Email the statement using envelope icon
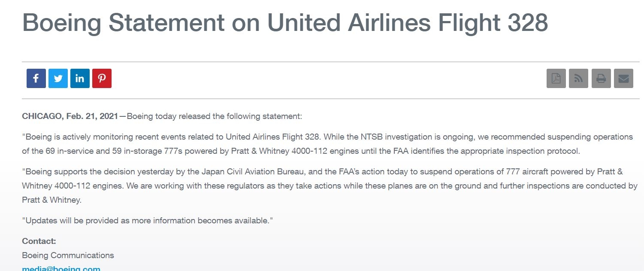The image size is (644, 271). 623,79
